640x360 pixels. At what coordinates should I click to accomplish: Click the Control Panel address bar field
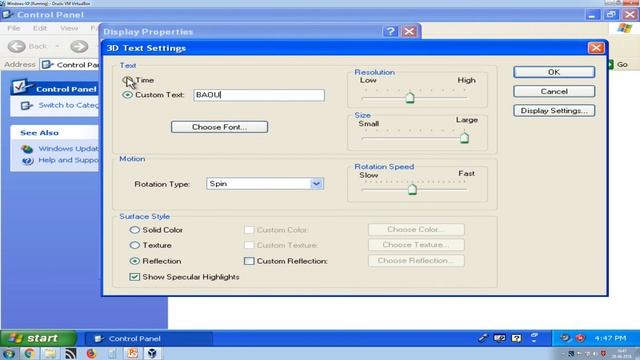click(x=70, y=64)
